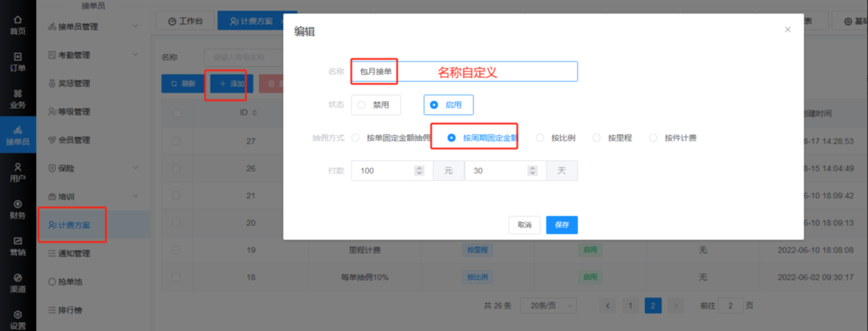This screenshot has width=868, height=331.
Task: Check the checkbox for row ID 27
Action: click(x=177, y=141)
